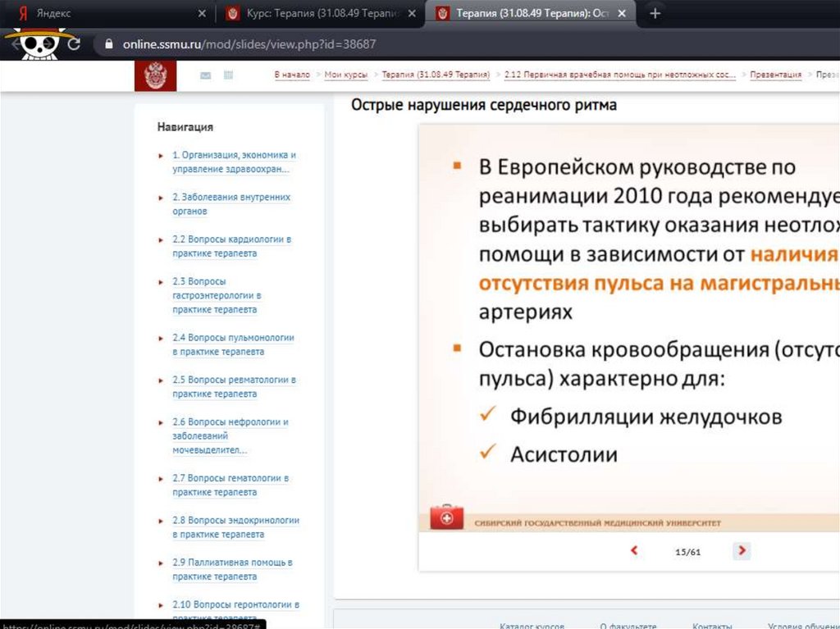Open 'Презентация' breadcrumb link
Screen dimensions: 840x629
[776, 75]
